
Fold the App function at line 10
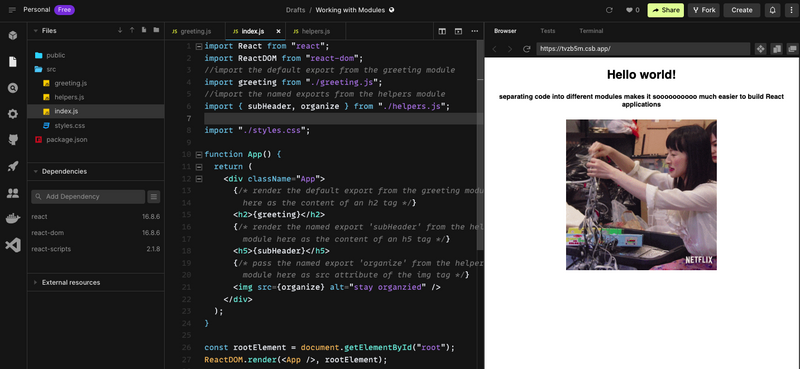tap(198, 154)
